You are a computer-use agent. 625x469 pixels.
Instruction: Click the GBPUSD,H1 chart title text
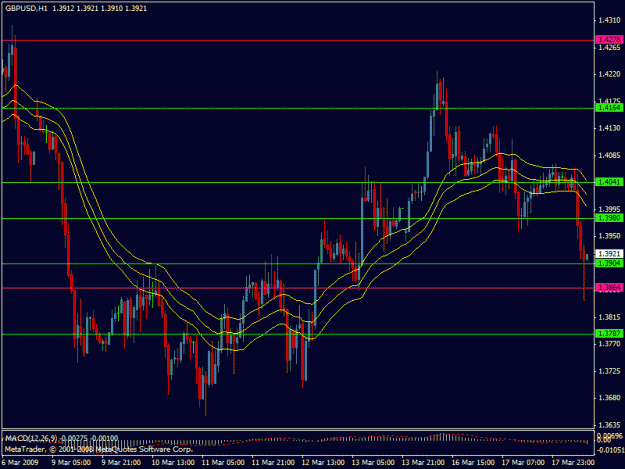pyautogui.click(x=26, y=8)
